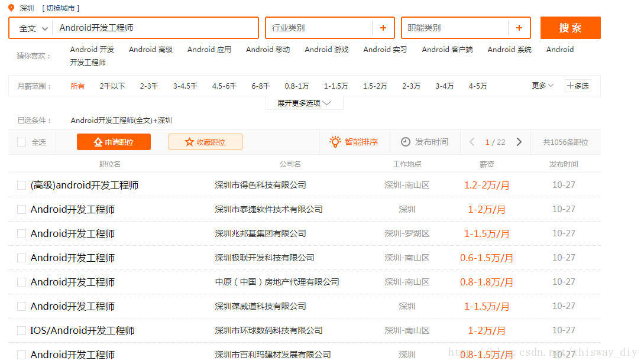Image resolution: width=644 pixels, height=364 pixels.
Task: Click the plus icon in 行业类别 field
Action: 383,28
